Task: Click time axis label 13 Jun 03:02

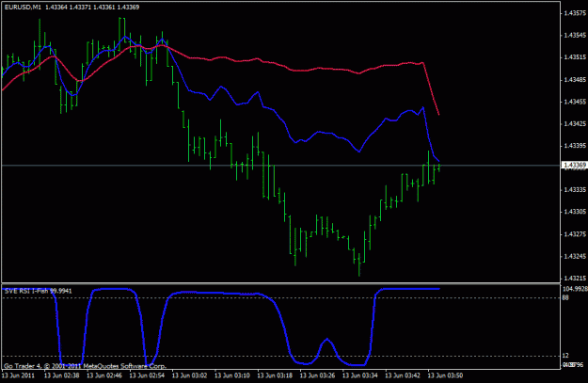Action: click(189, 375)
